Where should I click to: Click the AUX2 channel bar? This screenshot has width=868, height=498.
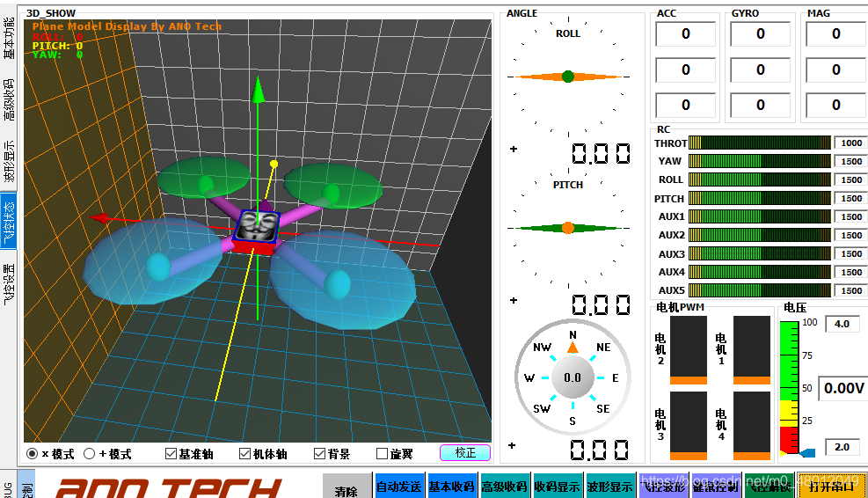click(760, 235)
